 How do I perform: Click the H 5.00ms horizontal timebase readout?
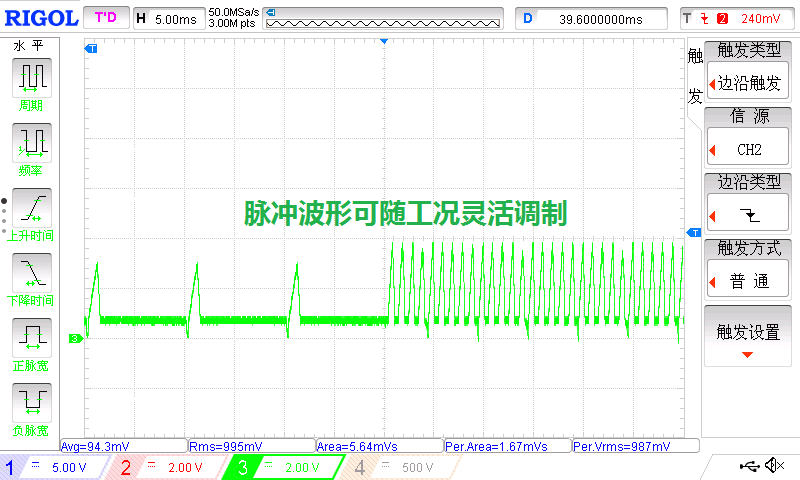pos(168,18)
